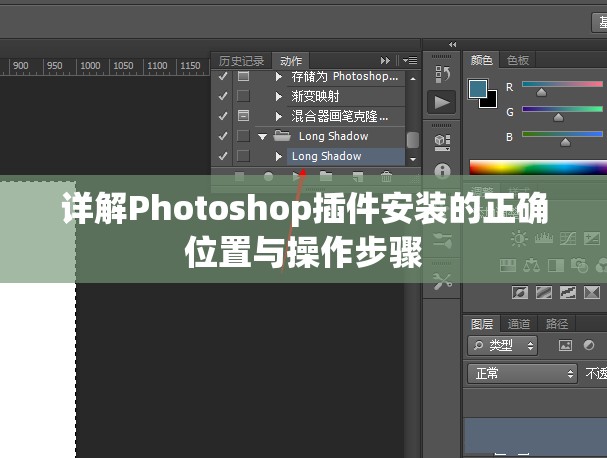
Task: Open the 类型 layer filter dropdown
Action: pos(502,345)
